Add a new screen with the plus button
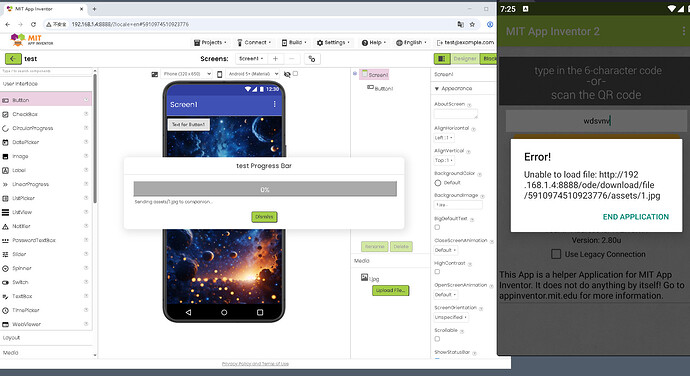 [275, 59]
